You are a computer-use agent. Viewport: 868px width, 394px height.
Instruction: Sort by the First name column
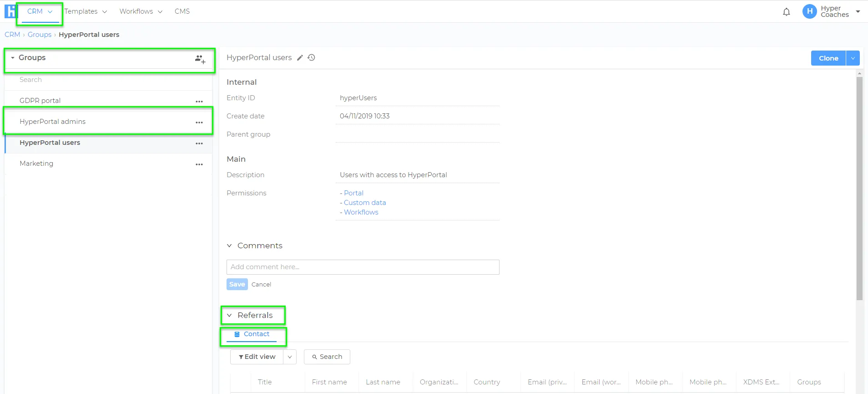tap(329, 382)
